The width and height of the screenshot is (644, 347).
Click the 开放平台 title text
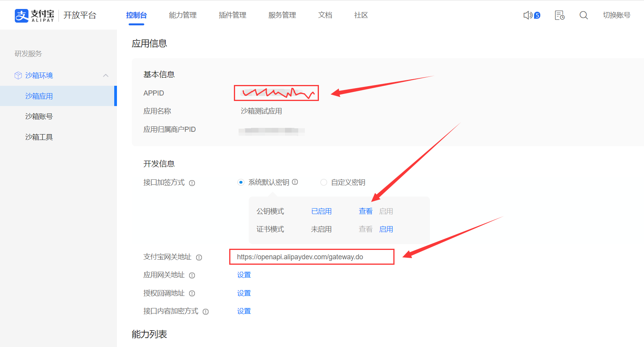coord(80,15)
